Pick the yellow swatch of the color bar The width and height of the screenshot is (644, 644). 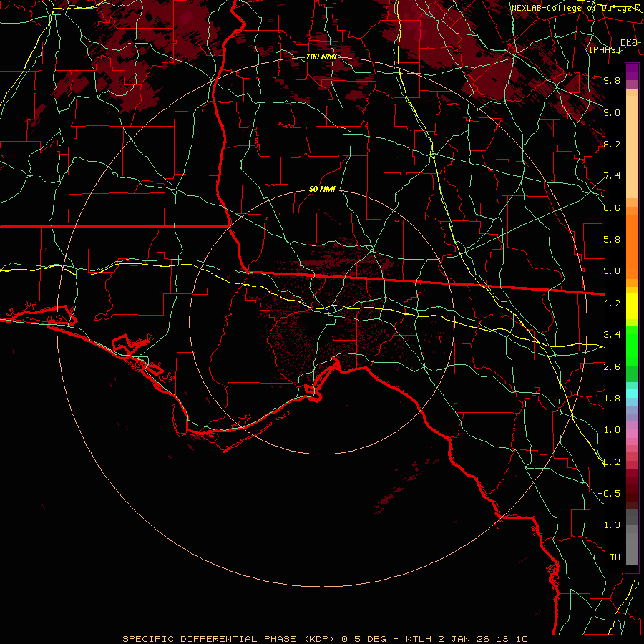click(632, 306)
